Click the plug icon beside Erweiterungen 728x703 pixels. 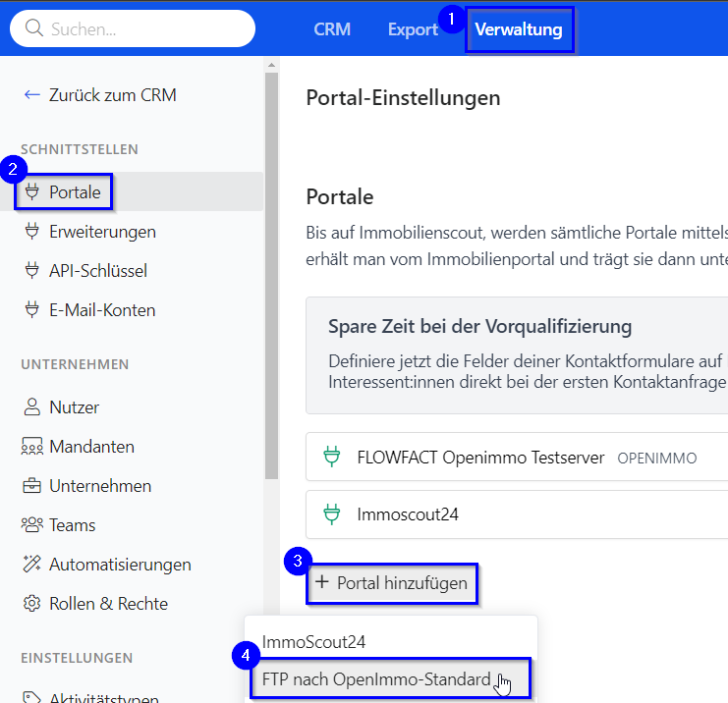coord(31,232)
